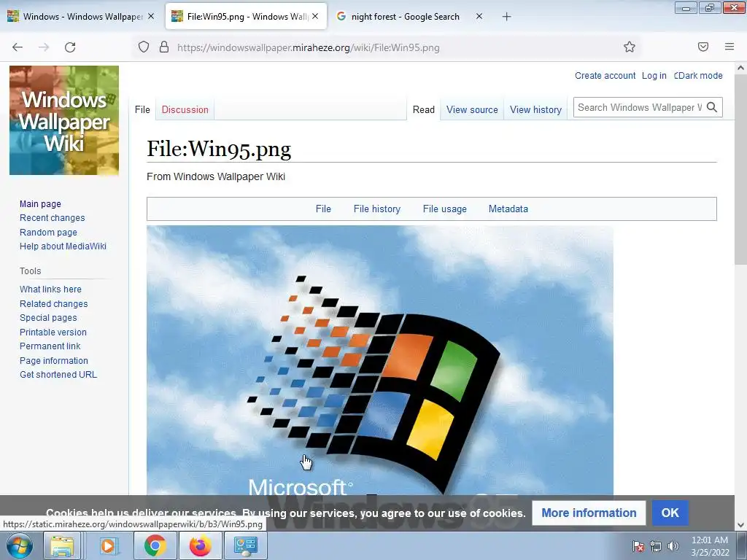
Task: Click the More information cookie button
Action: [589, 513]
